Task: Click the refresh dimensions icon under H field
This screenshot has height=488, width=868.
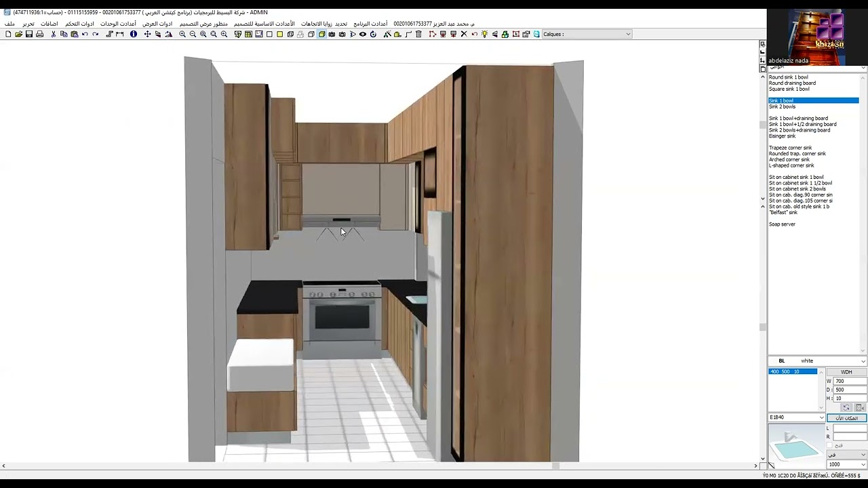Action: click(846, 408)
